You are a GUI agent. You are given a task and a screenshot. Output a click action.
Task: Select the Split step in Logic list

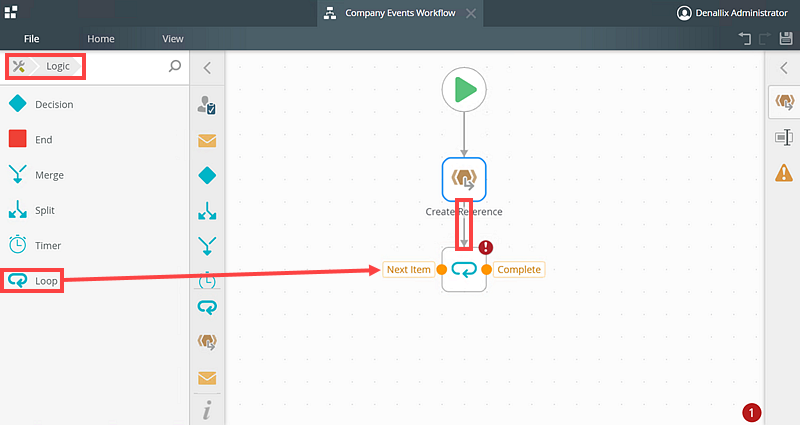pyautogui.click(x=94, y=210)
